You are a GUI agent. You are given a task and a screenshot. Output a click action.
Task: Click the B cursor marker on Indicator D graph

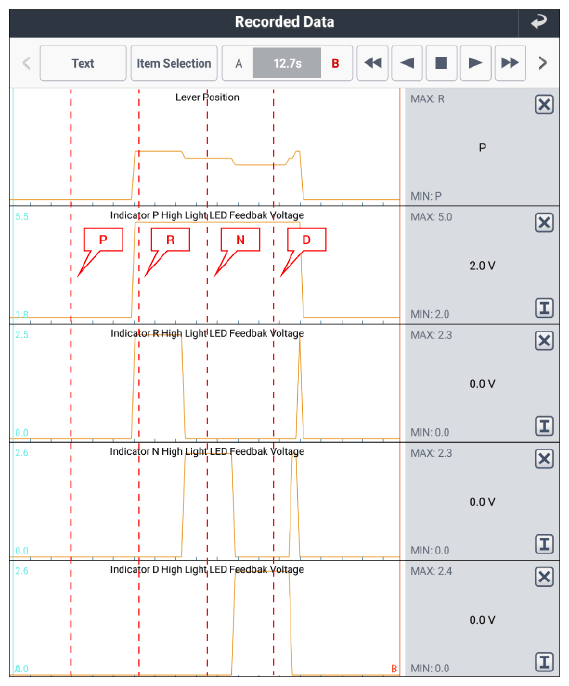(x=394, y=668)
